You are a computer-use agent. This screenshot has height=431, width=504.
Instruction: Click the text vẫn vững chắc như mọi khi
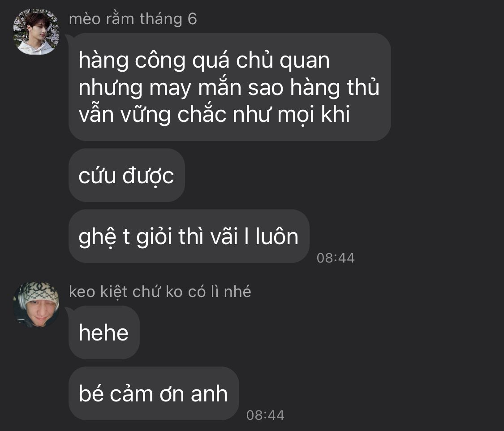pyautogui.click(x=214, y=114)
